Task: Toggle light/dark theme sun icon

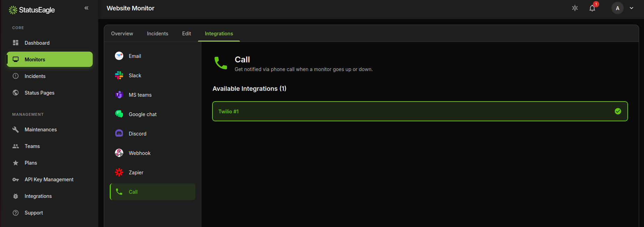Action: pyautogui.click(x=575, y=8)
